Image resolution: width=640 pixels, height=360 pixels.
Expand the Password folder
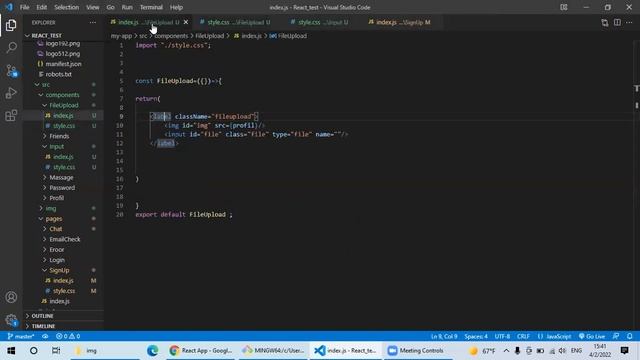click(62, 188)
